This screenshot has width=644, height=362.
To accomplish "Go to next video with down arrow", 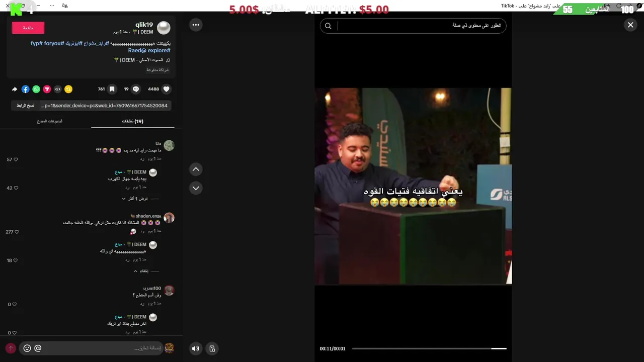I will click(x=196, y=188).
